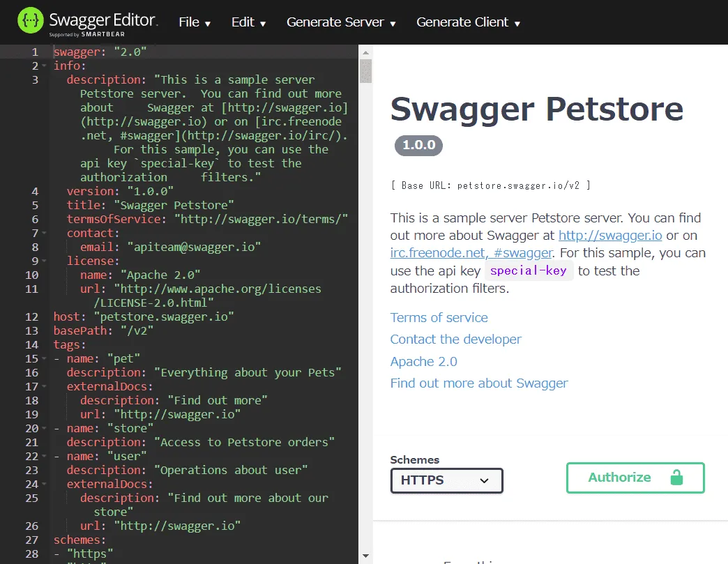Open the Edit menu
The image size is (728, 564).
pyautogui.click(x=248, y=22)
